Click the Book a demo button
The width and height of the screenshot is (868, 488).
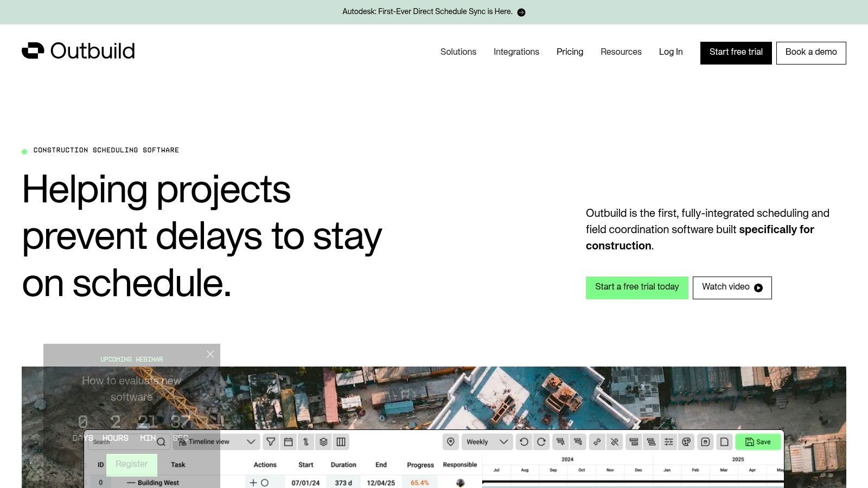811,53
